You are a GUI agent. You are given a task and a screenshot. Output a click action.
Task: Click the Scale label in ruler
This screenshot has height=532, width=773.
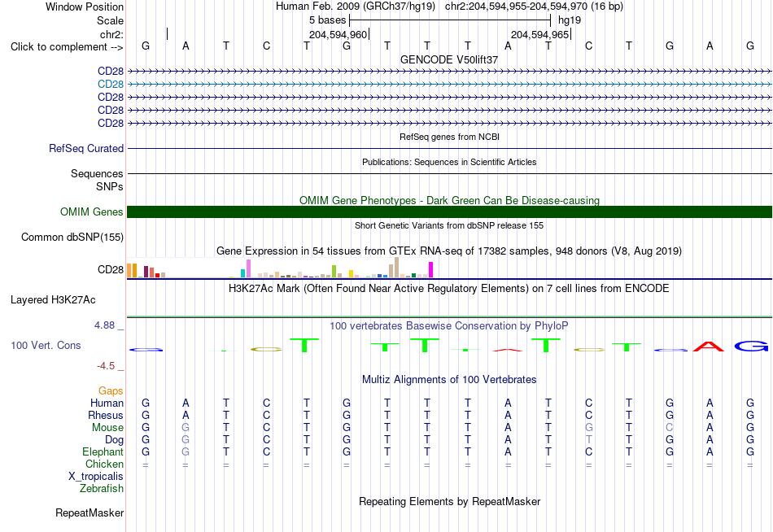pyautogui.click(x=110, y=20)
